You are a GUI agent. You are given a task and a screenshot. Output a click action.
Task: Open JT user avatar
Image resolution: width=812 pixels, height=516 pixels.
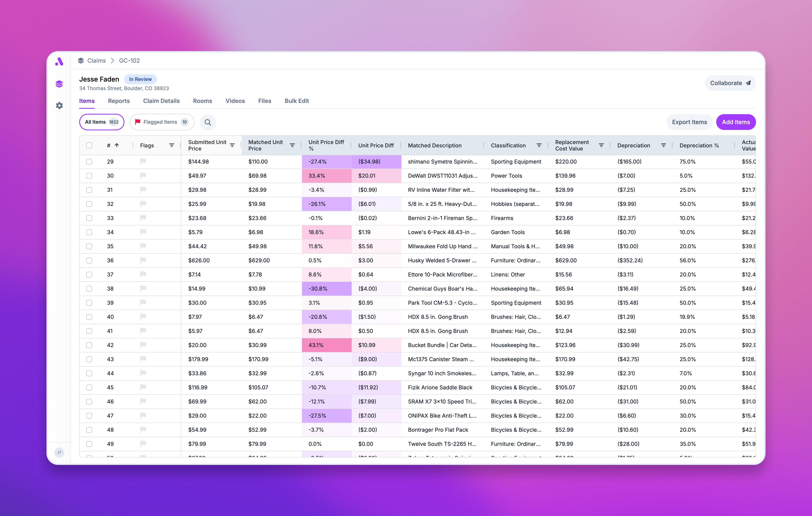pos(59,452)
